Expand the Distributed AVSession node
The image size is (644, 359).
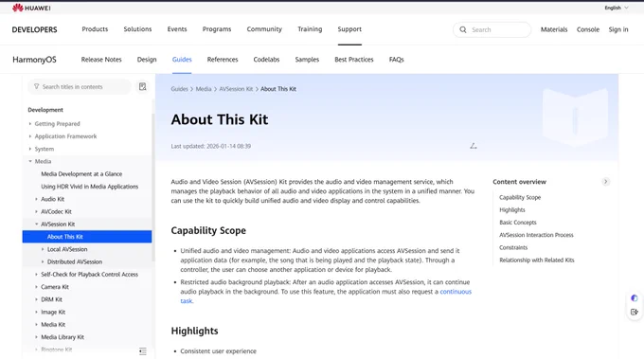tap(43, 262)
